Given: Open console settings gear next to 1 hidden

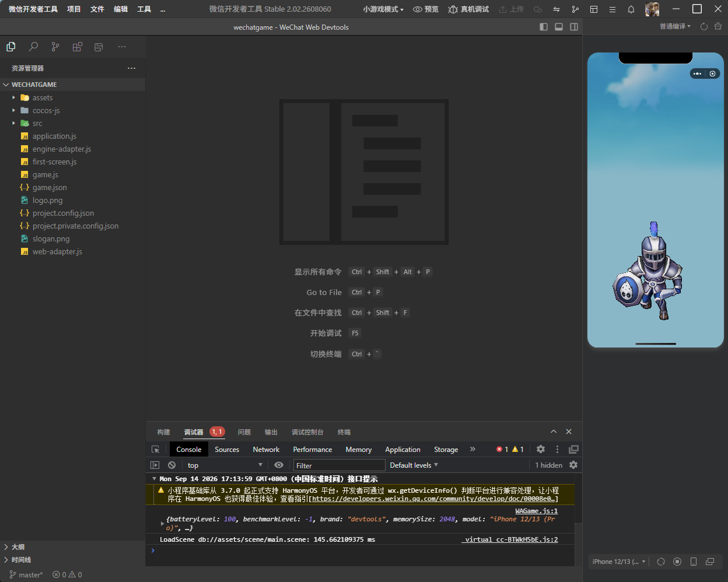Looking at the screenshot, I should pos(573,465).
